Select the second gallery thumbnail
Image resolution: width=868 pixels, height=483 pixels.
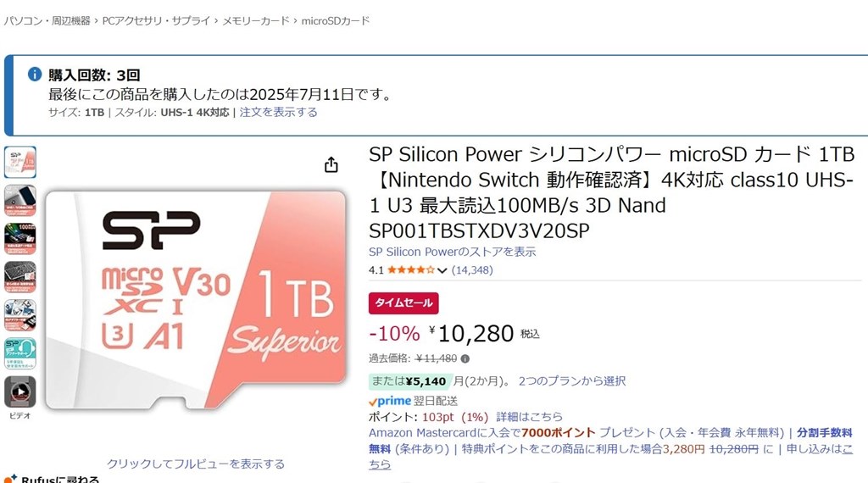click(19, 200)
